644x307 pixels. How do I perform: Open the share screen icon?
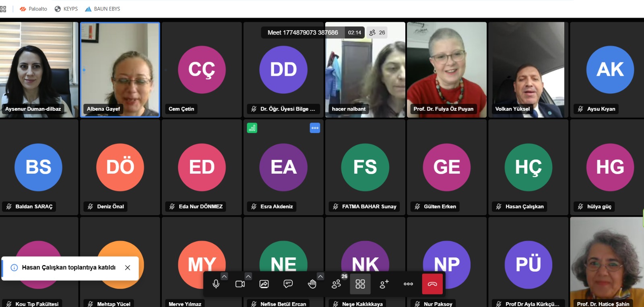[x=264, y=284]
